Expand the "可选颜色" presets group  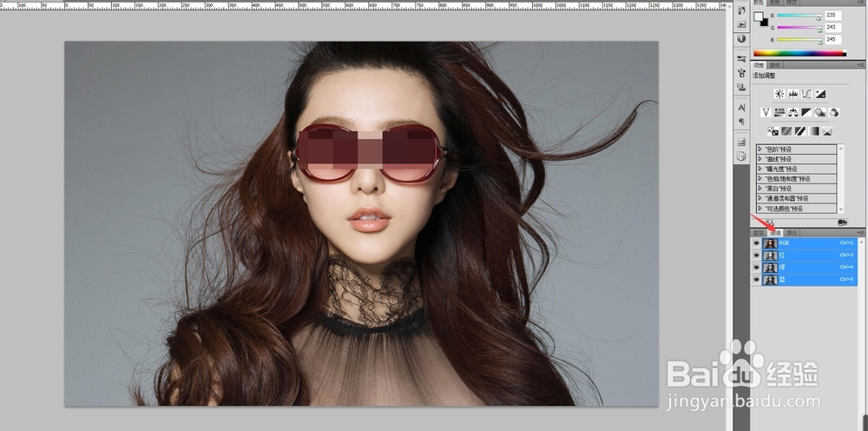[760, 209]
